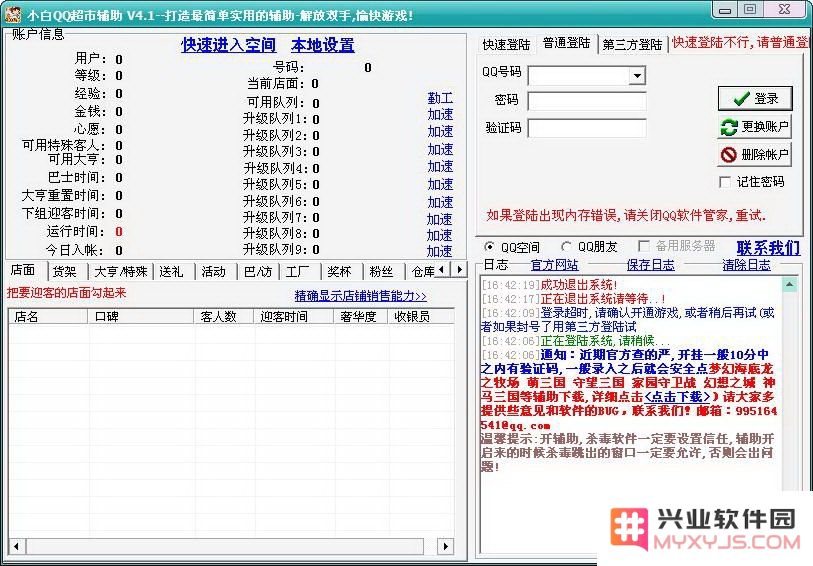Click the log line 成功退出系统!

579,285
